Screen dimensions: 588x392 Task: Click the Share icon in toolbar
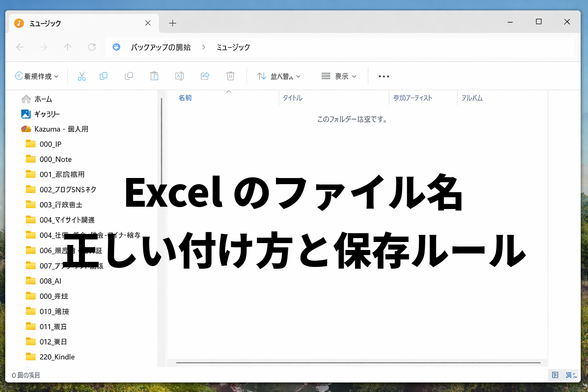click(x=205, y=76)
